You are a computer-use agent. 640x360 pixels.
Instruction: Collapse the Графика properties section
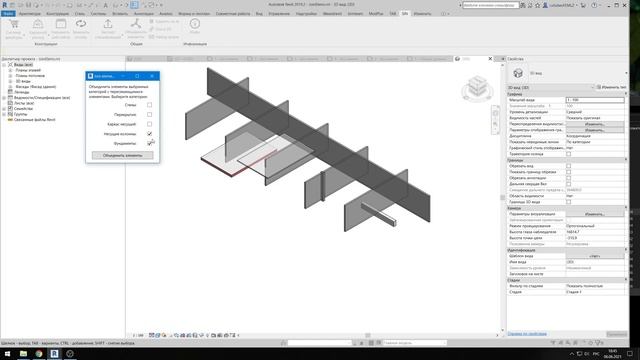coord(626,94)
